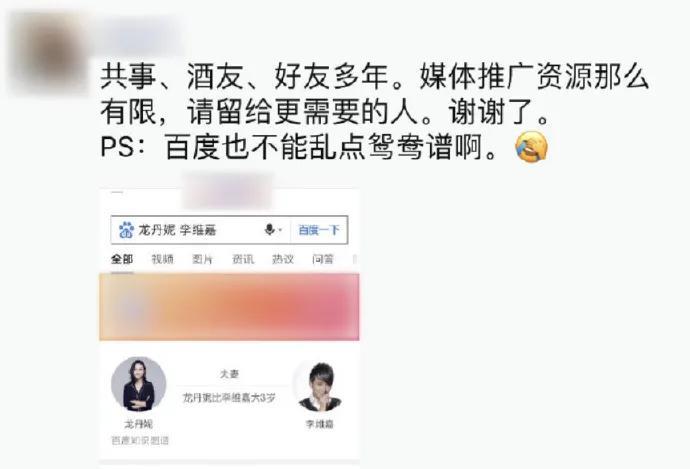Tap the microphone voice search icon

pos(269,230)
